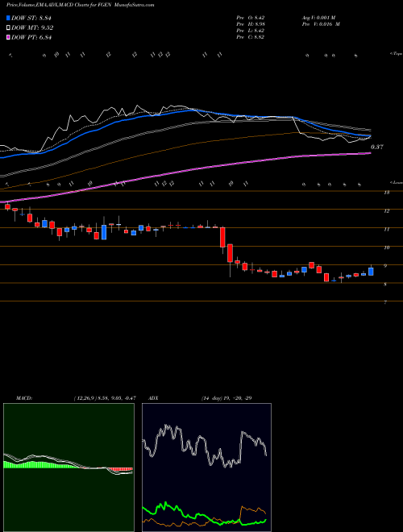403x532 pixels.
Task: Click the 'Pre V: 0.016 M' volume text
Action: pos(320,24)
